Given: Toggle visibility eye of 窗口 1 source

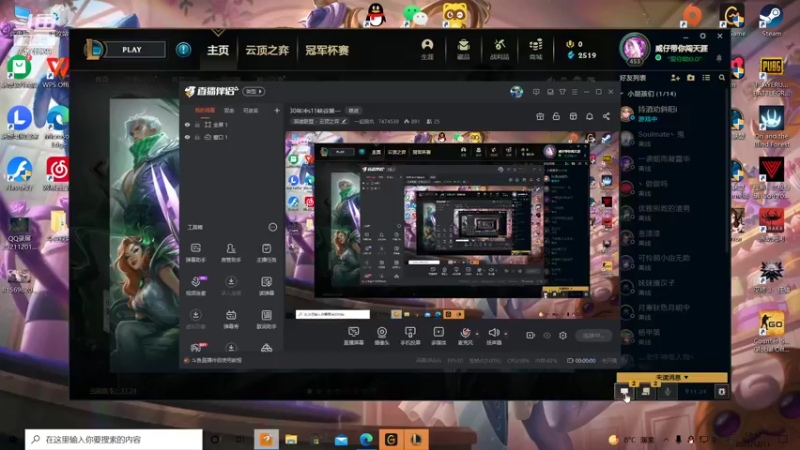Looking at the screenshot, I should tap(187, 137).
